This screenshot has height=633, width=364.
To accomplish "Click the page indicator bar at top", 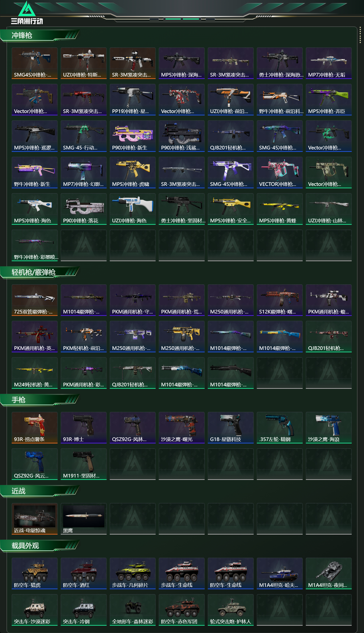I will point(182,19).
